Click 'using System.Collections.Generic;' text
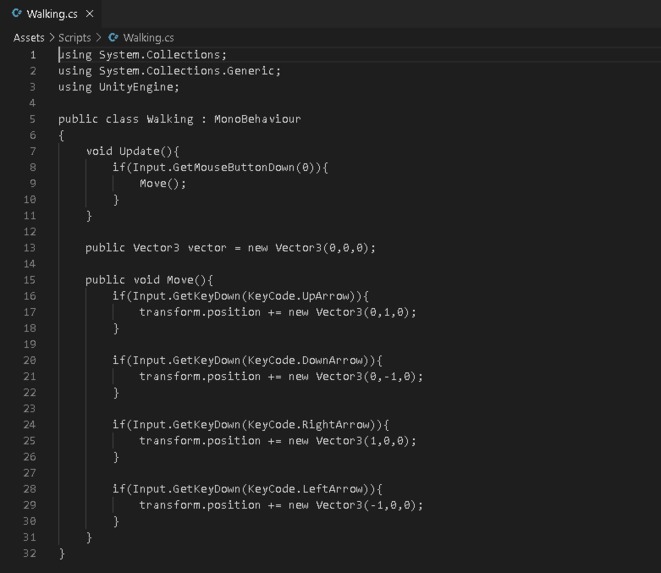The height and width of the screenshot is (573, 661). pyautogui.click(x=169, y=71)
